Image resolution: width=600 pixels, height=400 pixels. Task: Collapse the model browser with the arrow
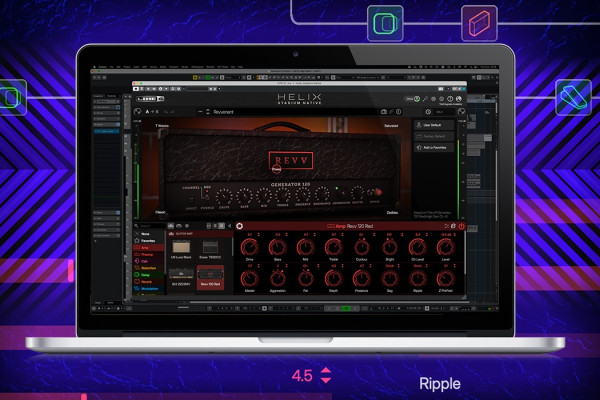229,226
